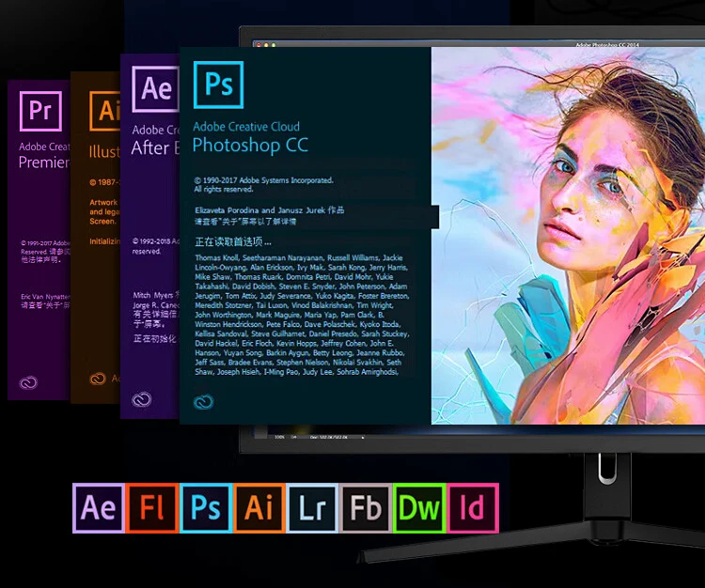The width and height of the screenshot is (705, 588).
Task: Click 'Initializin' status on Illustrator splash
Action: [x=104, y=241]
